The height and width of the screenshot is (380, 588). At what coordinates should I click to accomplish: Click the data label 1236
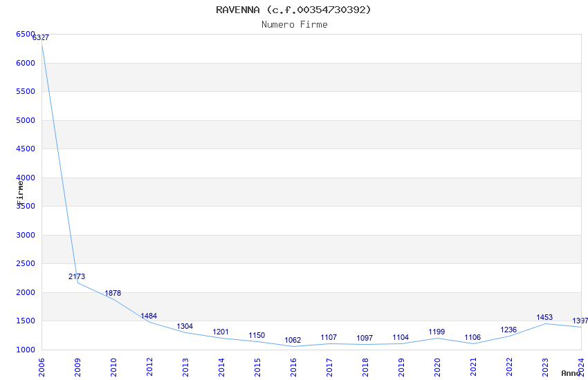click(508, 330)
